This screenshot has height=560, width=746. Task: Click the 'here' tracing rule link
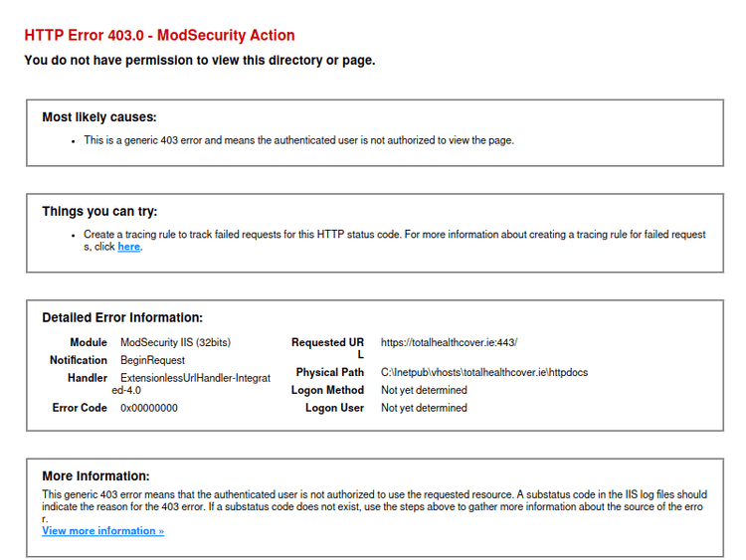128,247
